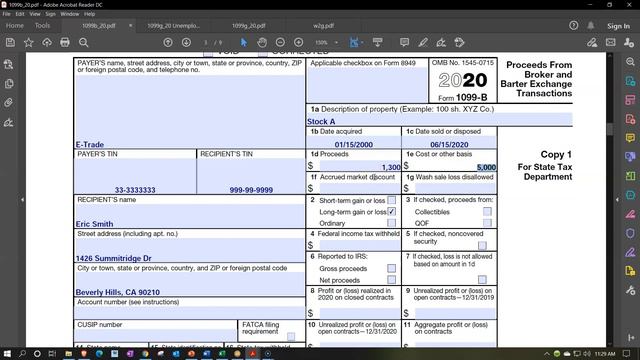Viewport: 640px width, 360px height.
Task: Zoom in with plus button
Action: pos(299,42)
